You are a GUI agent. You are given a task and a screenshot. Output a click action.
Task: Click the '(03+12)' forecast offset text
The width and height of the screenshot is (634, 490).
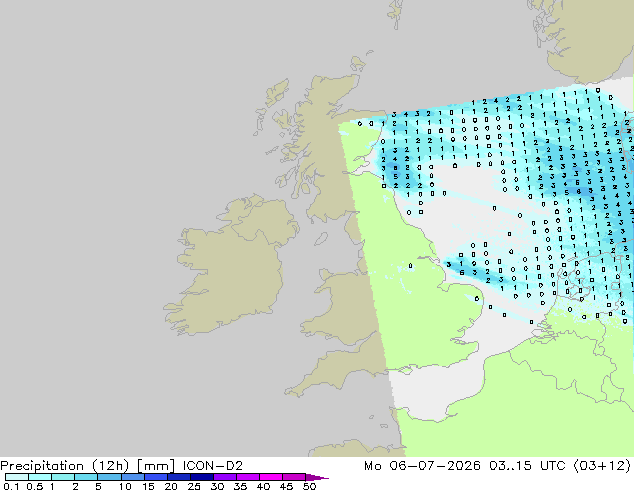click(602, 466)
